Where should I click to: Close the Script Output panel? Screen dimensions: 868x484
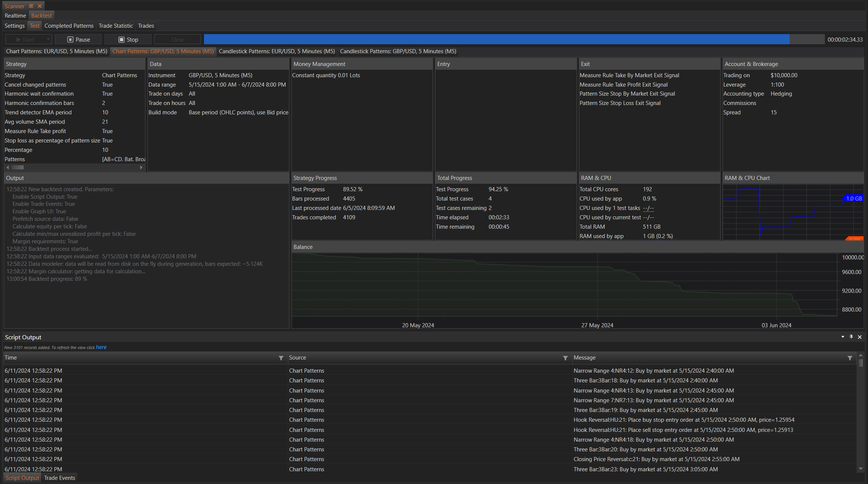coord(860,337)
